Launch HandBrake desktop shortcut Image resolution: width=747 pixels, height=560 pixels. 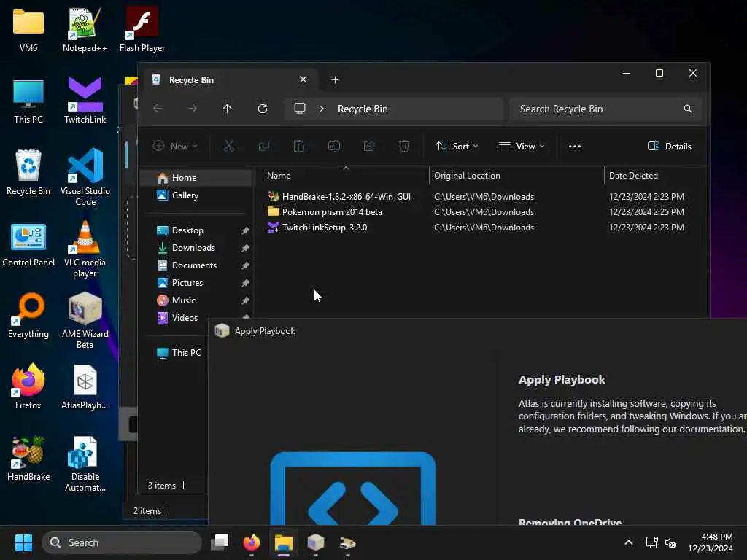[x=28, y=459]
